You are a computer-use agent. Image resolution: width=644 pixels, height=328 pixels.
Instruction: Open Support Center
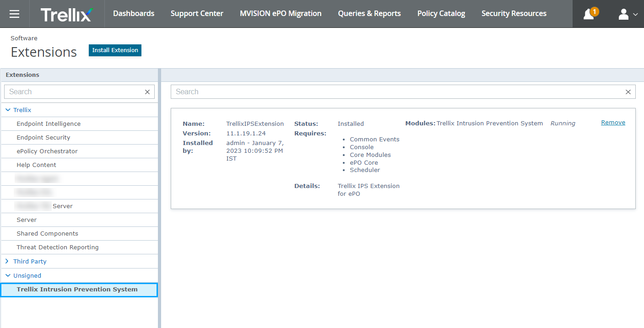197,14
